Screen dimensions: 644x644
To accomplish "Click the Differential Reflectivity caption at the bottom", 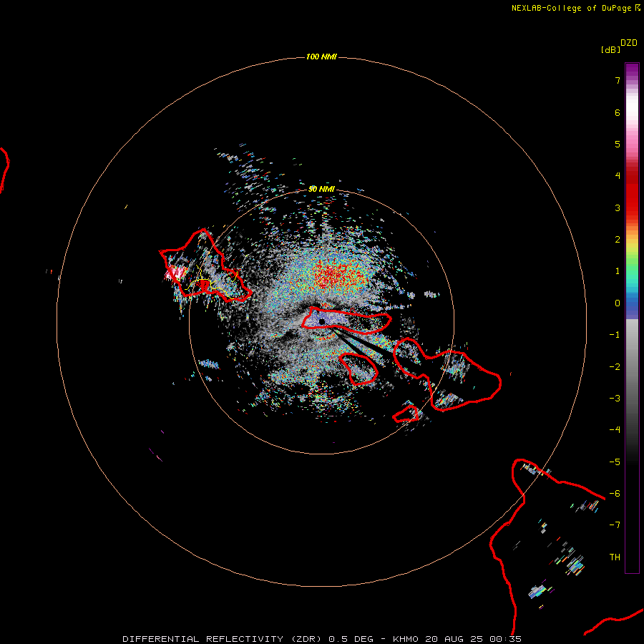I will [321, 639].
